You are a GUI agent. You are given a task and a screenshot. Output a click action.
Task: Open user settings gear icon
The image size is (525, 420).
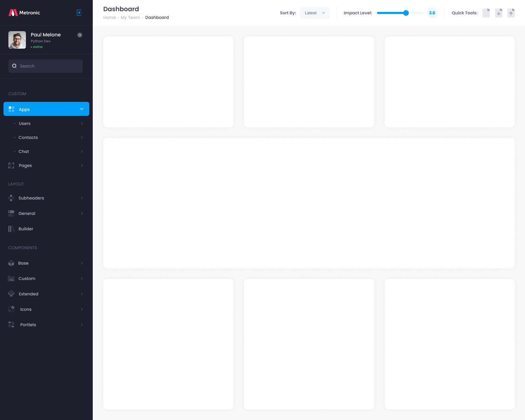[x=80, y=35]
